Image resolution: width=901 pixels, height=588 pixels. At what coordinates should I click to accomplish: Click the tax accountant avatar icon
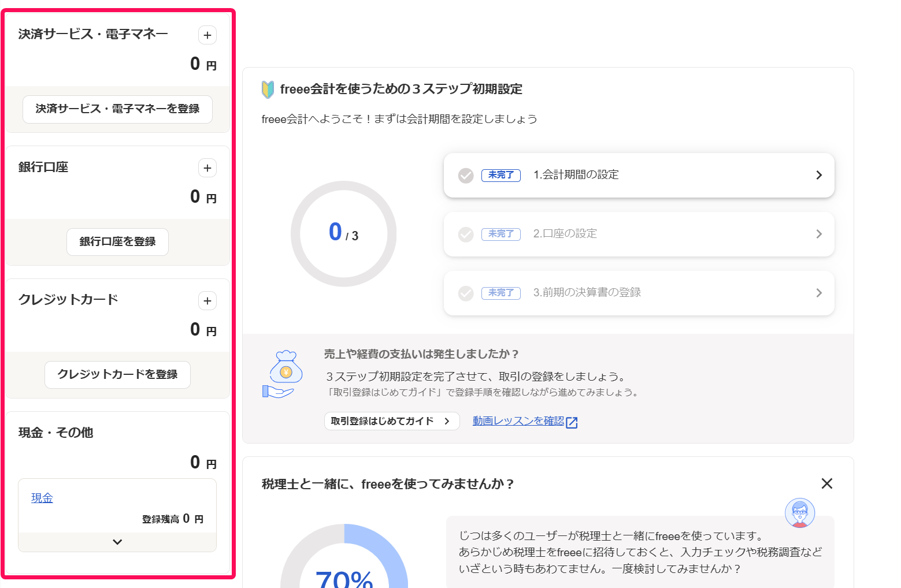[800, 513]
